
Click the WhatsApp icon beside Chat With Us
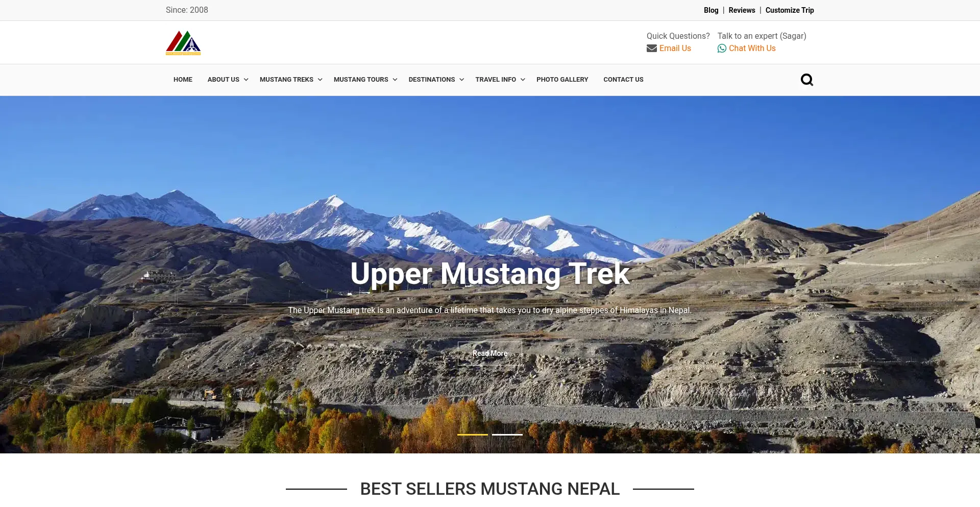722,49
